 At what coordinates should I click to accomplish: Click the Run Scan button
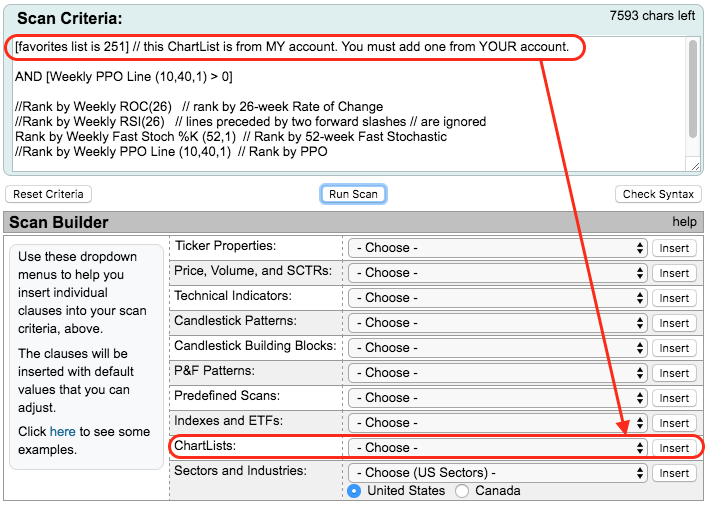[353, 194]
